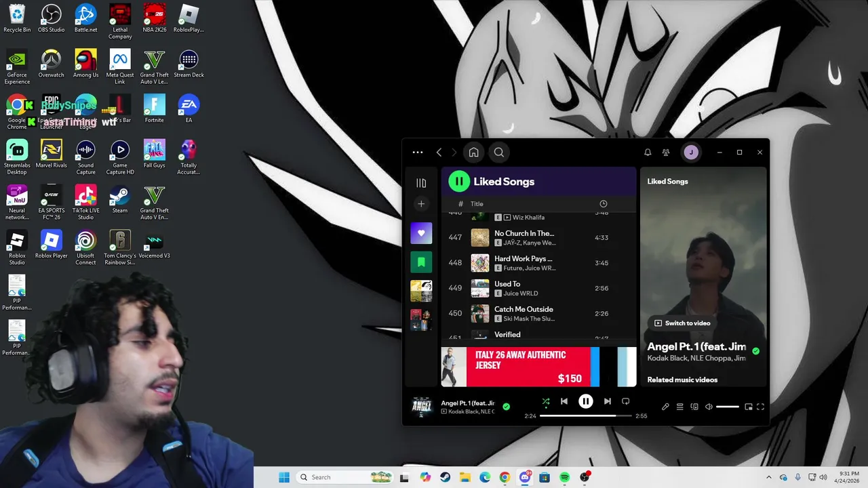Skip to previous track

click(x=564, y=401)
